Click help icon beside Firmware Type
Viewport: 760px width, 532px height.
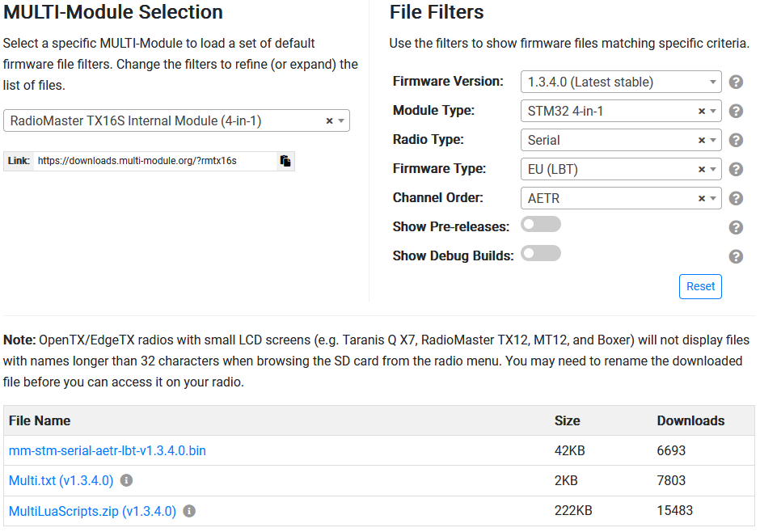(736, 169)
